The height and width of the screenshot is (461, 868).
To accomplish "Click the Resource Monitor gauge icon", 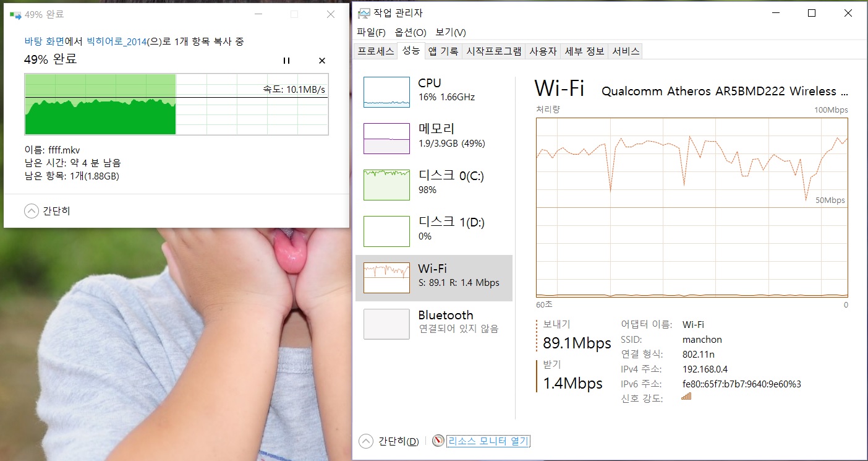I will [x=438, y=441].
